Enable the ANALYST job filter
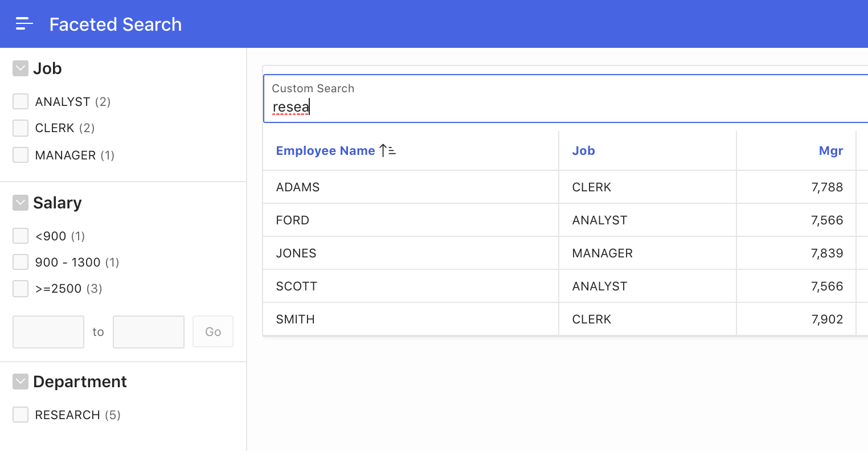This screenshot has width=868, height=451. coord(21,101)
